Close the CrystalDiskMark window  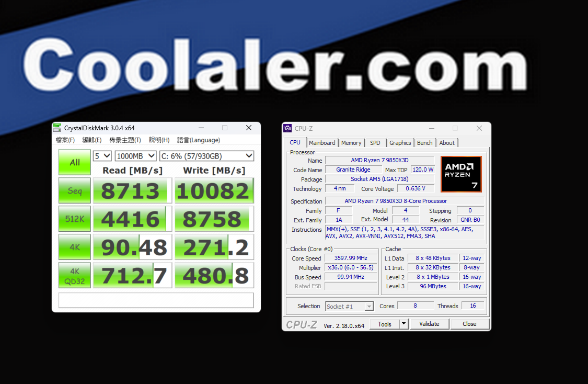pyautogui.click(x=249, y=128)
